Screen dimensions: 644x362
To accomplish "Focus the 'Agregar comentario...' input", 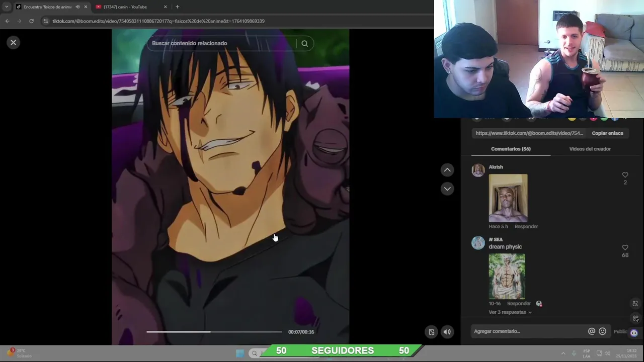I will point(528,331).
